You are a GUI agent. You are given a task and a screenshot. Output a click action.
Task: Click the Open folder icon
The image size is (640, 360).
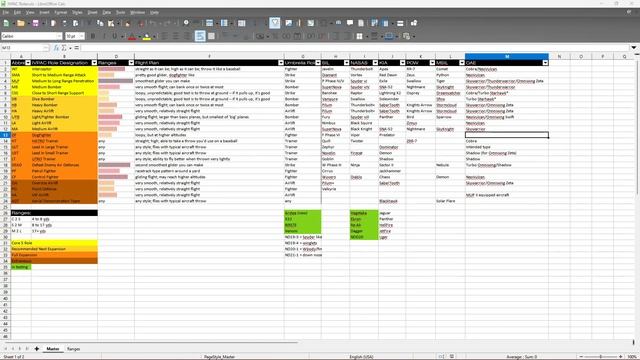[x=20, y=23]
